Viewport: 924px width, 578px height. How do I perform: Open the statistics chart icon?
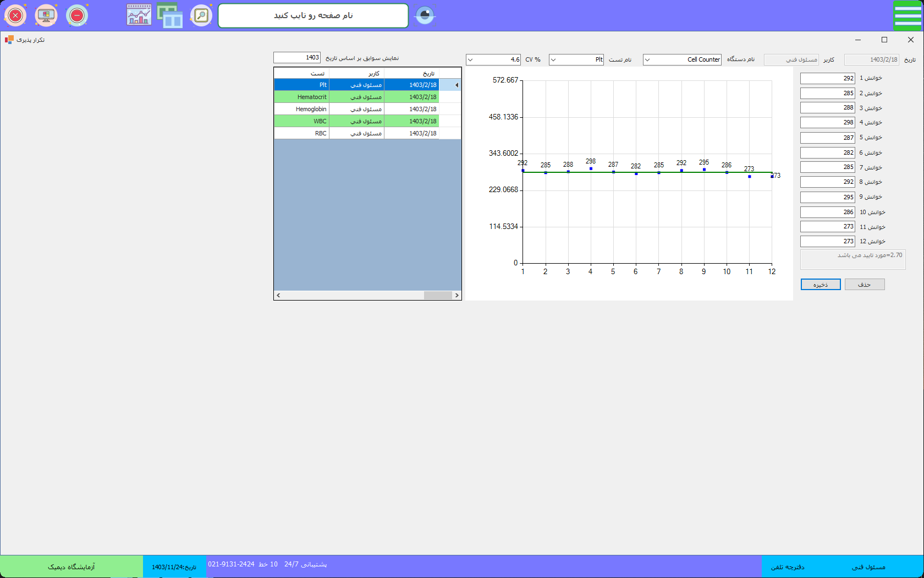tap(139, 15)
